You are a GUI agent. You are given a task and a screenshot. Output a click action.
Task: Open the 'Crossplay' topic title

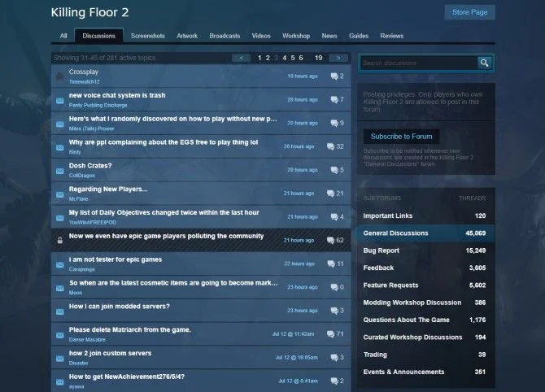pos(84,72)
